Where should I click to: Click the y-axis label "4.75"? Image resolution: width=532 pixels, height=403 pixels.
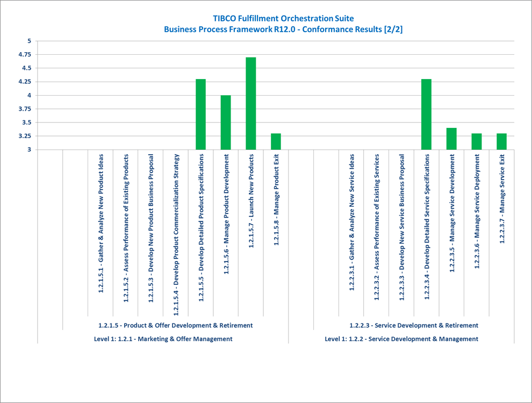[24, 55]
